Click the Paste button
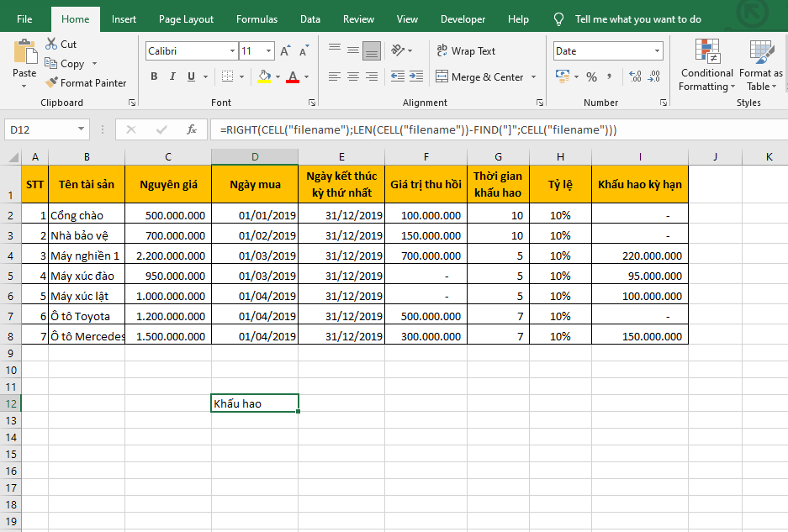The width and height of the screenshot is (788, 532). coord(24,59)
